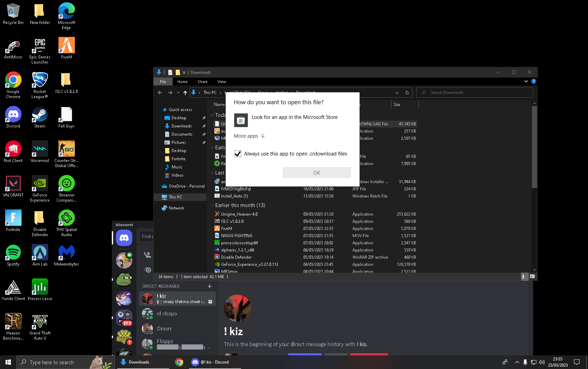Open Windows Start menu
Image resolution: width=588 pixels, height=369 pixels.
pyautogui.click(x=8, y=362)
